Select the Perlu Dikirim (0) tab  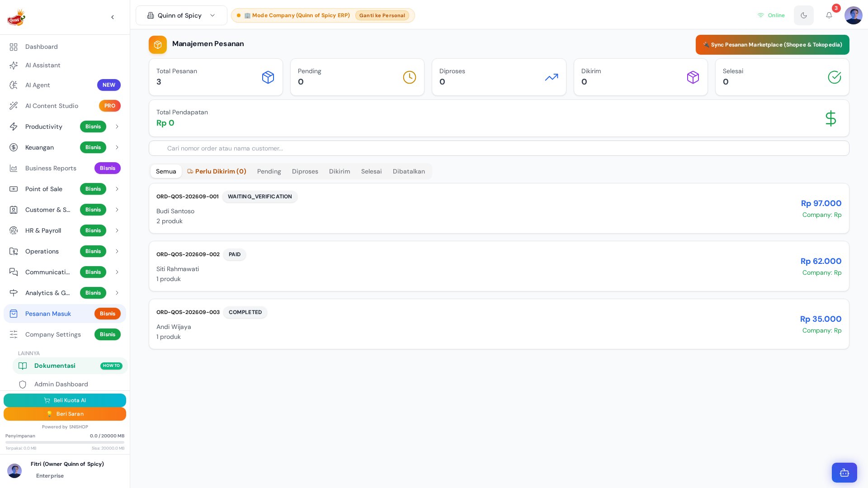(x=217, y=171)
